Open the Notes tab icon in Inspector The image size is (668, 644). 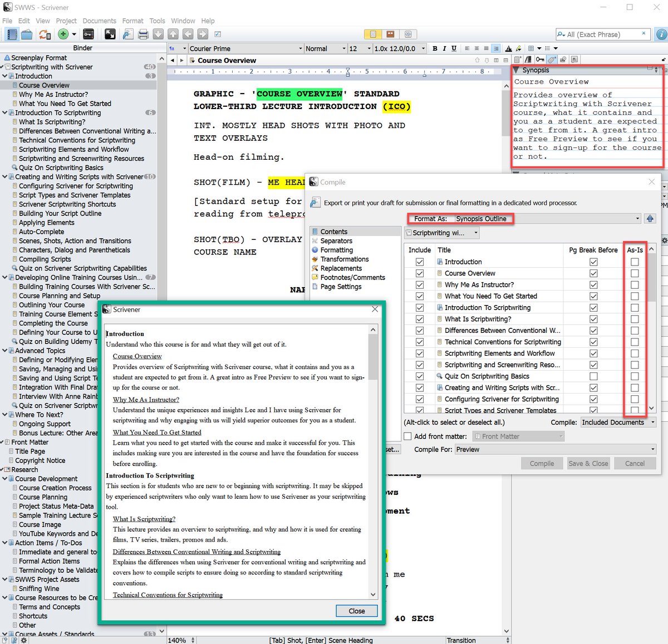click(x=518, y=59)
